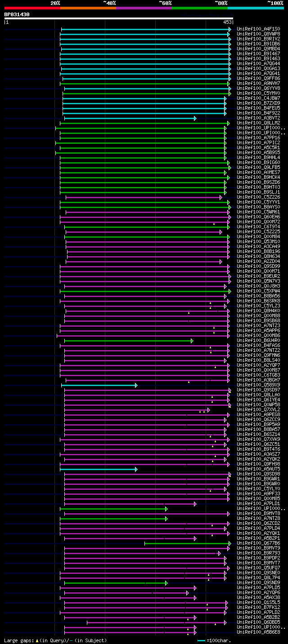Image resolution: width=288 pixels, height=644 pixels.
Task: Open hit UniRef100_C6TGB3
Action: (258, 375)
